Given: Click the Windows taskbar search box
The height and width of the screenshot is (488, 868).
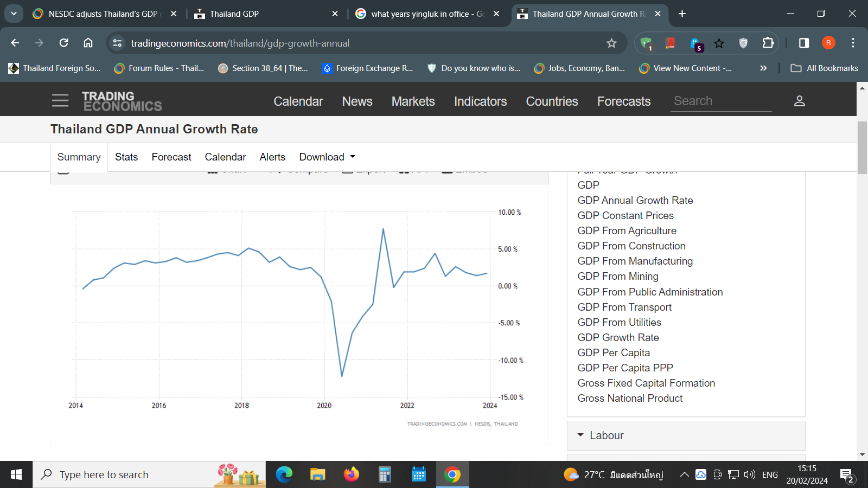Looking at the screenshot, I should coord(149,475).
